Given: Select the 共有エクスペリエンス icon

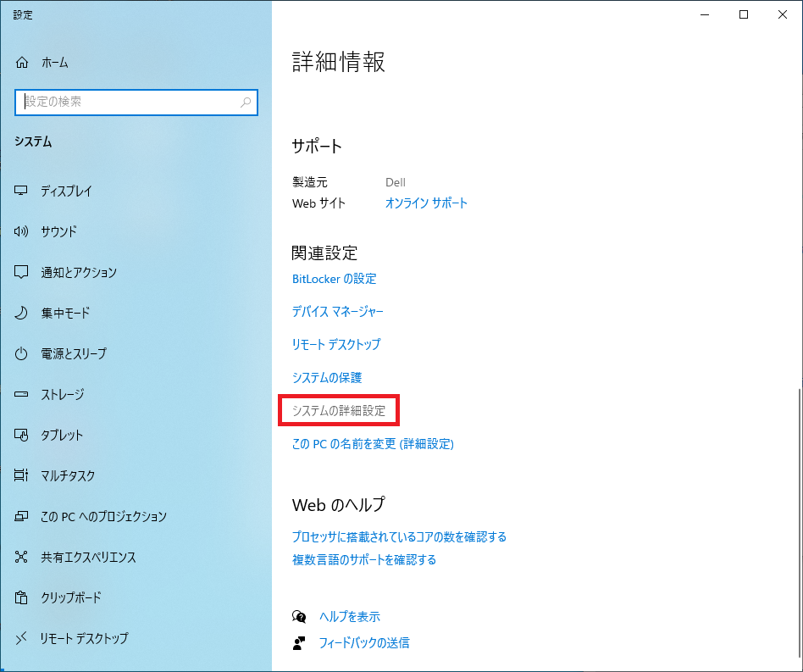Looking at the screenshot, I should 22,557.
